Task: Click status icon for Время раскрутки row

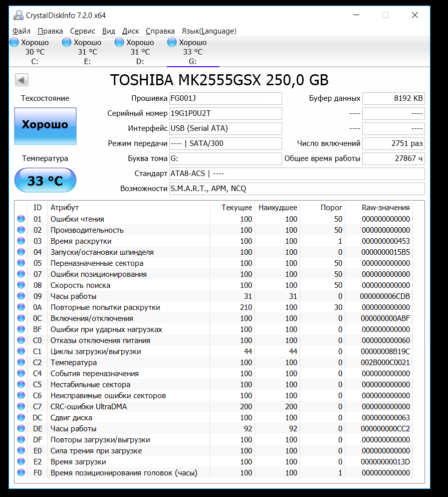Action: coord(21,241)
